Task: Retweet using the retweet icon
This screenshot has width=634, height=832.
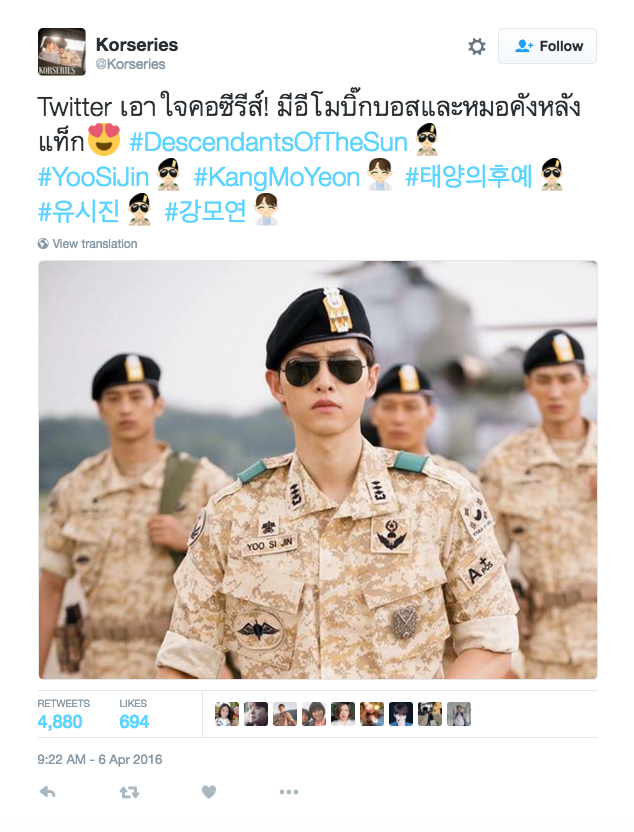Action: point(129,792)
